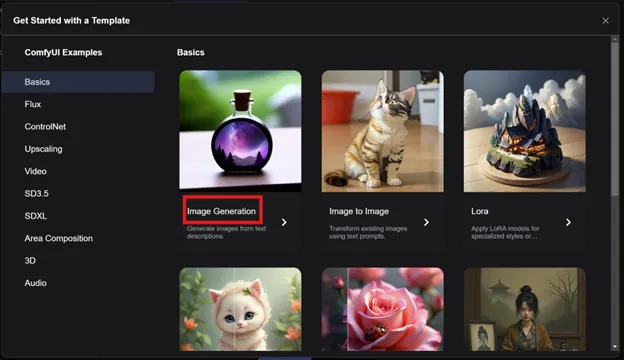Click the Get Started with a Template title

coord(72,21)
